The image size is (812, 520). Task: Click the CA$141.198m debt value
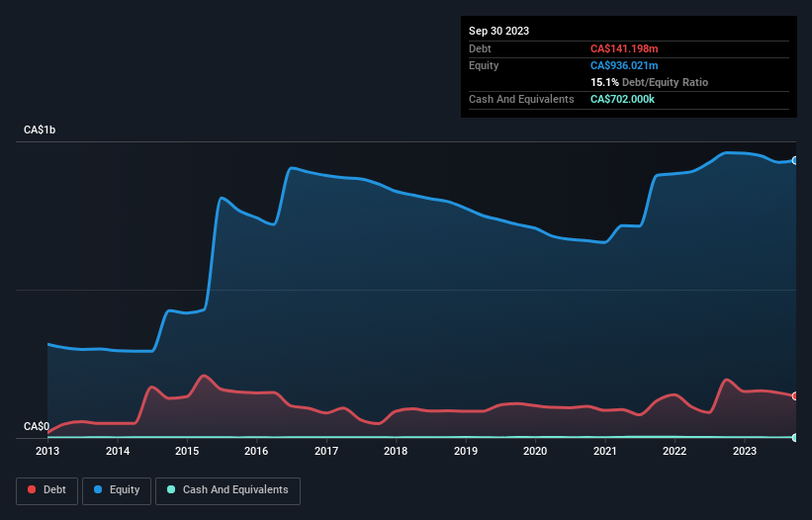point(624,48)
